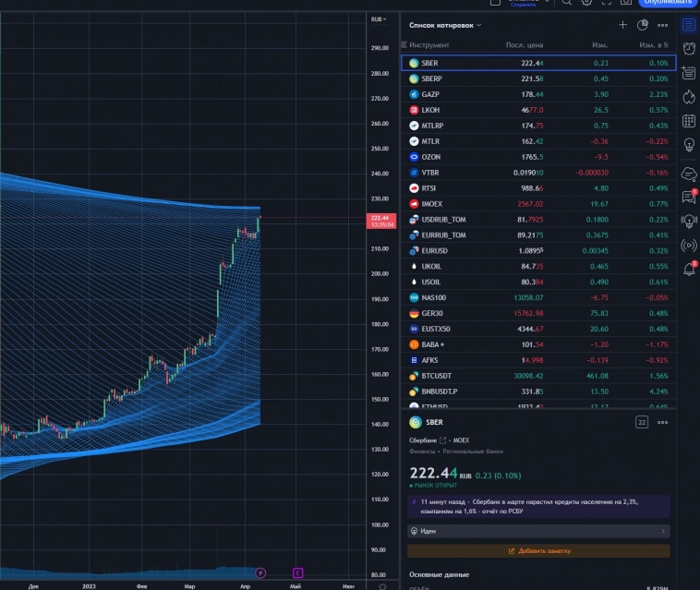Viewport: 700px width, 590px height.
Task: Click the Добавить заметку button
Action: click(x=538, y=550)
